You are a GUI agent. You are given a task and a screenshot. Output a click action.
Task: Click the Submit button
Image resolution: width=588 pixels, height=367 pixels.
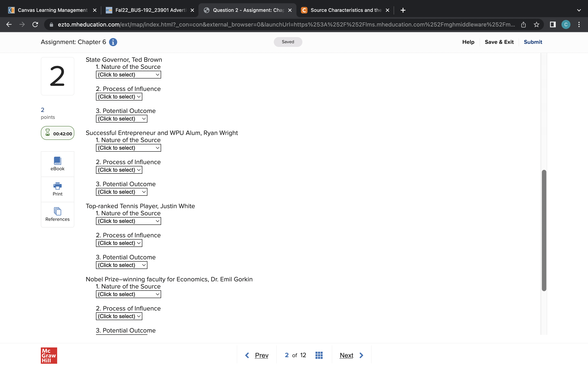[x=533, y=42]
